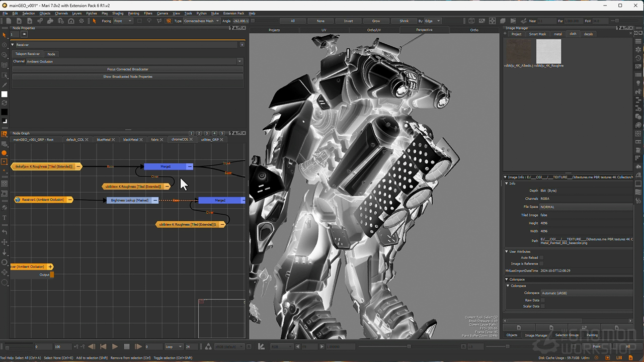Screen dimensions: 644x362
Task: Click the black background color swatch
Action: coord(5,112)
